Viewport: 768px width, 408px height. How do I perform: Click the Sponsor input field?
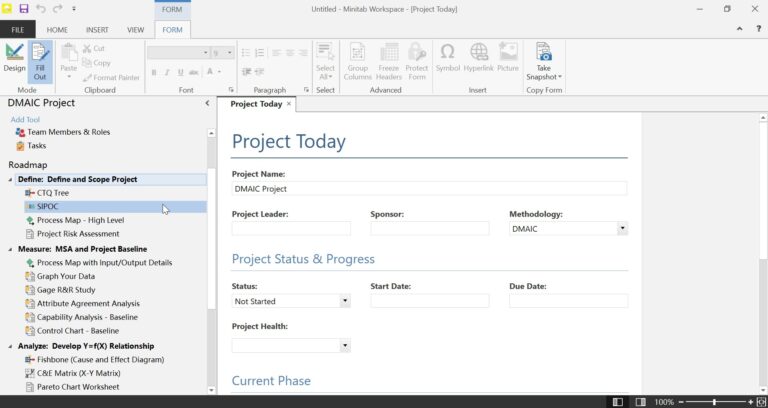click(x=430, y=229)
